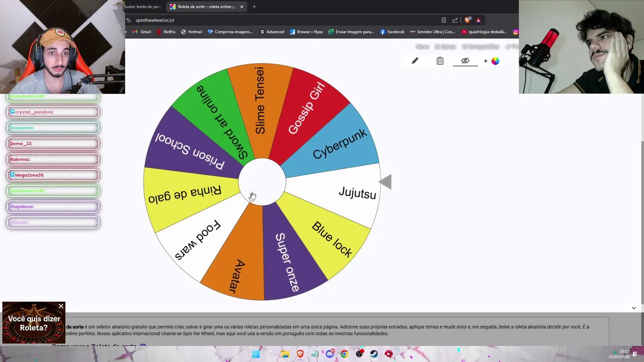This screenshot has width=644, height=362.
Task: Open the 'Enviar Imagem para...' bookmark
Action: click(x=351, y=32)
